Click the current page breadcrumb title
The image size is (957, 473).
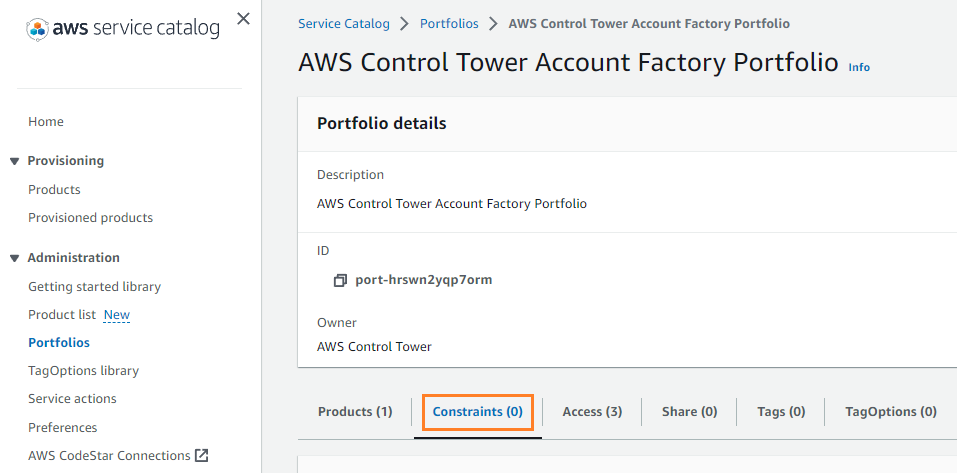point(649,24)
